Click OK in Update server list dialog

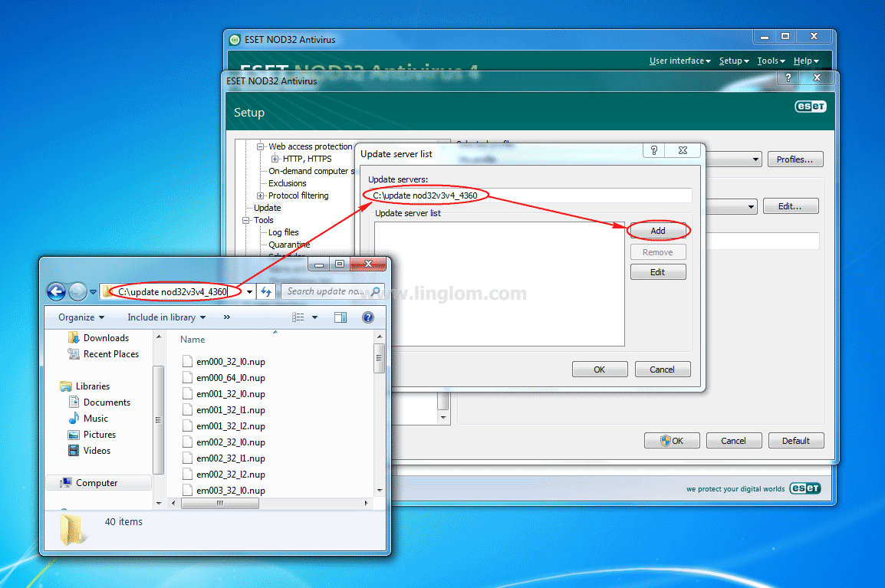600,369
